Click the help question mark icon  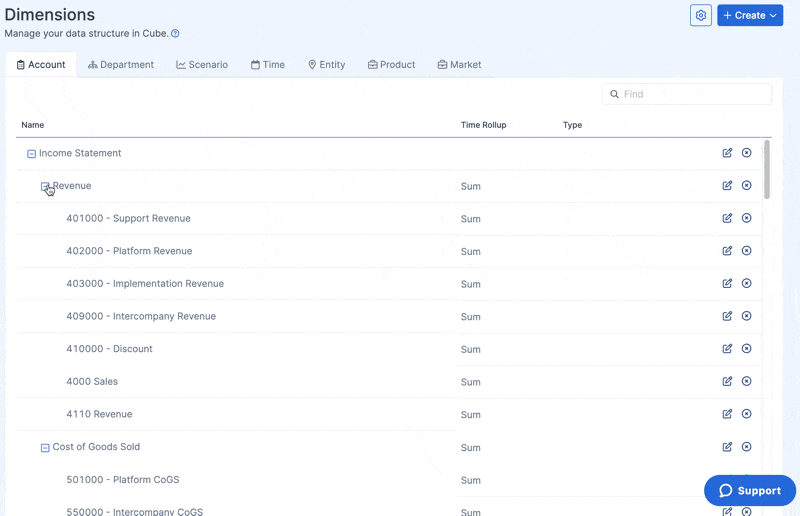click(x=175, y=33)
